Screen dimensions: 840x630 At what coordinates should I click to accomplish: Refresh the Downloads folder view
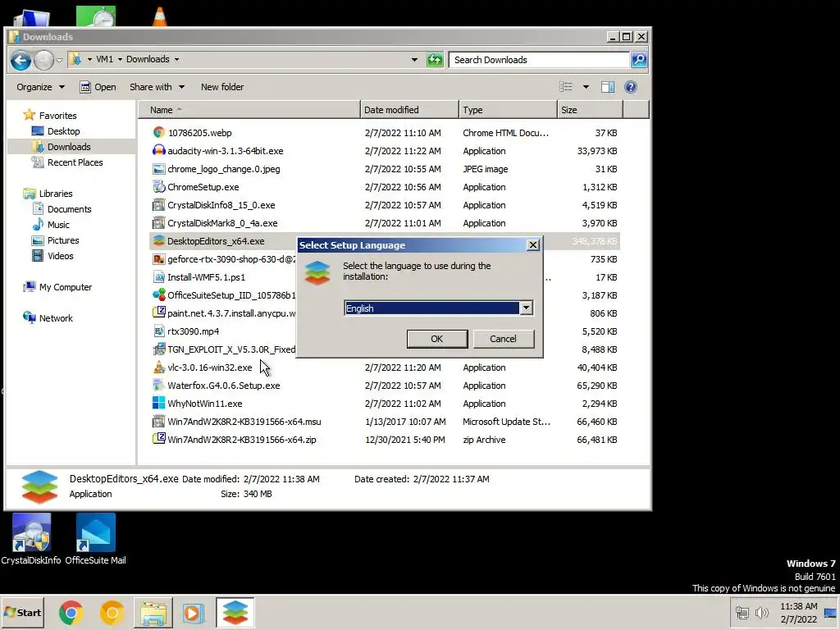click(435, 59)
